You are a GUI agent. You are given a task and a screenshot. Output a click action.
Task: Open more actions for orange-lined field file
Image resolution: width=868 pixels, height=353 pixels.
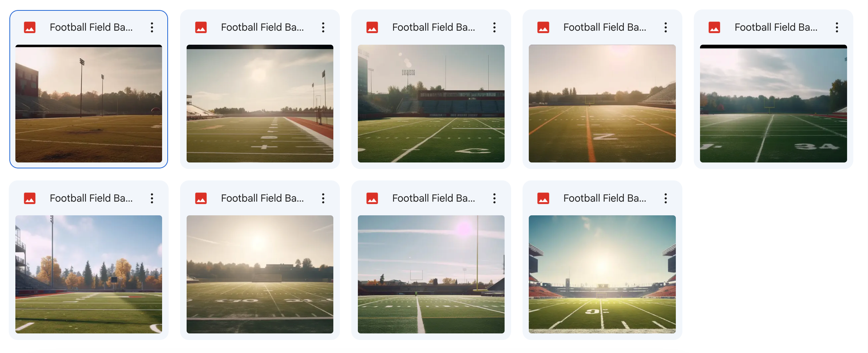(x=665, y=27)
